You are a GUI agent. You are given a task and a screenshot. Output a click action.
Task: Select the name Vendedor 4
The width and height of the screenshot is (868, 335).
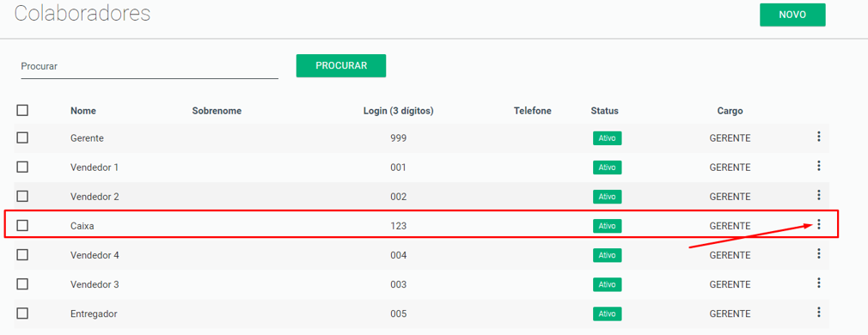(95, 255)
